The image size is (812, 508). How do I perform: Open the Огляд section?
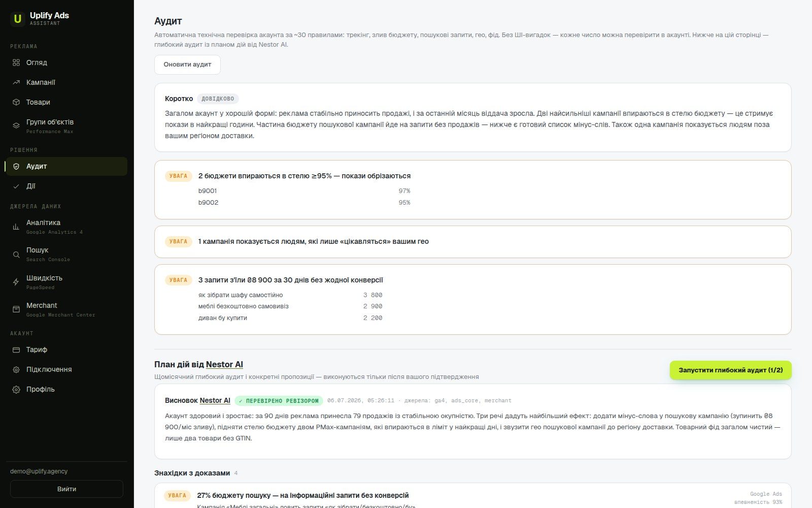(66, 62)
